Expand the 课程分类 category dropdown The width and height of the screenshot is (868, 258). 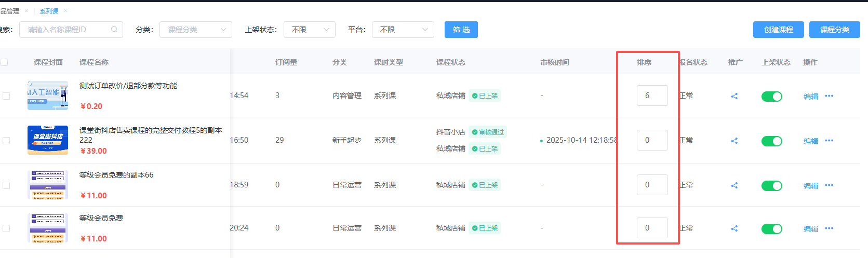[195, 30]
